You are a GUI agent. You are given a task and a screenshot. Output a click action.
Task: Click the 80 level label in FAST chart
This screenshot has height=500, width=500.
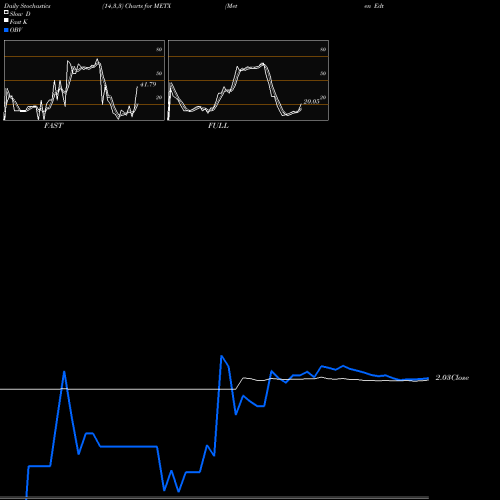pos(159,49)
